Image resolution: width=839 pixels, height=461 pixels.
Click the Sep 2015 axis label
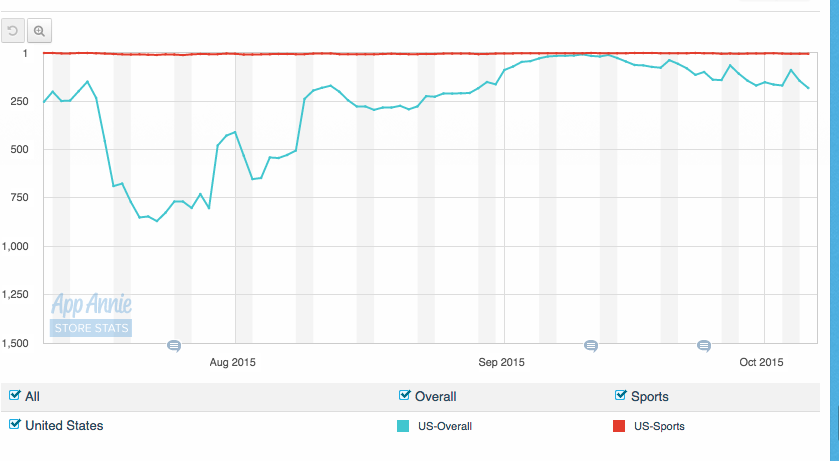501,362
